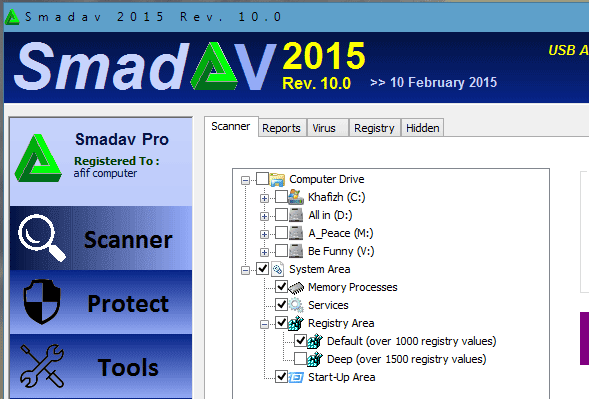Click the magnifying glass Scanner icon

(x=41, y=237)
